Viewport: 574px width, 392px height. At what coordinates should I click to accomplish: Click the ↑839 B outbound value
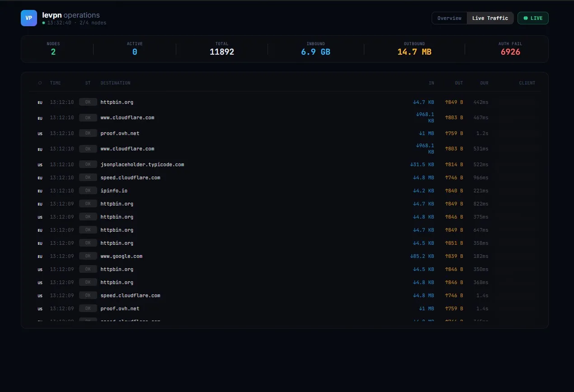pos(454,256)
